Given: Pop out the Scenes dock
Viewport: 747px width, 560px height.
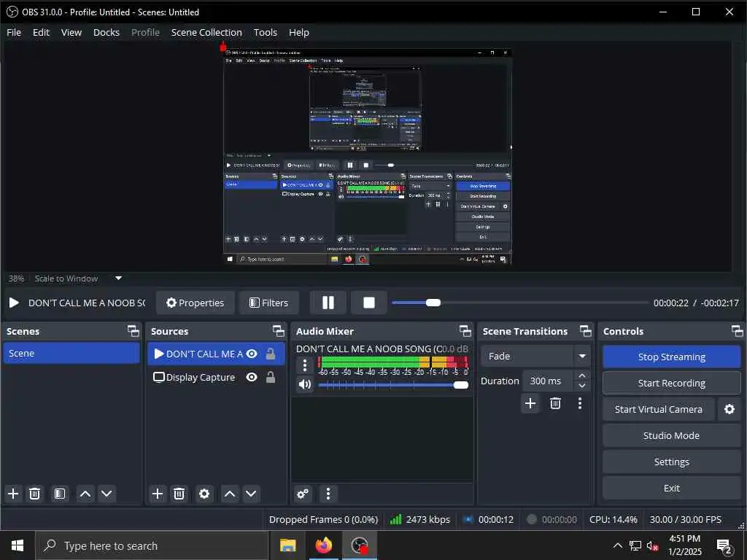Looking at the screenshot, I should pos(133,331).
